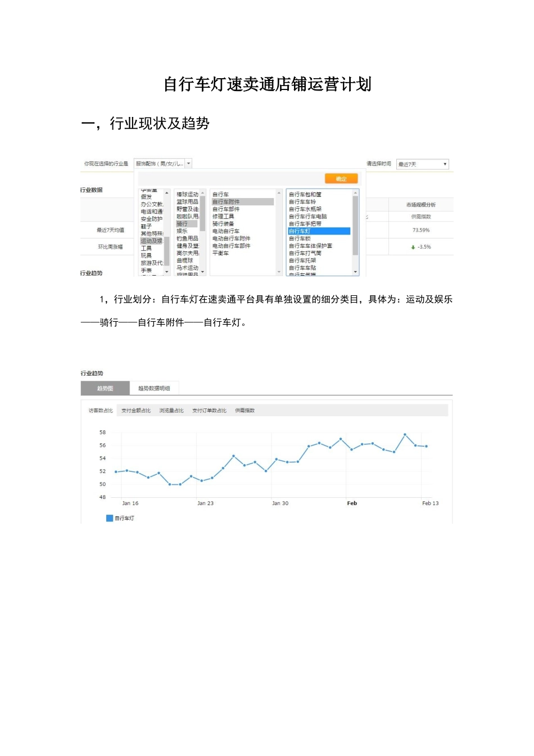Choose 自行车行车电脑 list item
This screenshot has height=756, width=534.
308,217
